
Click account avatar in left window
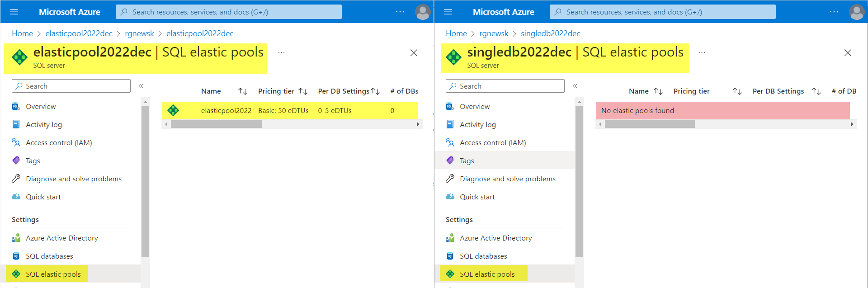[423, 12]
